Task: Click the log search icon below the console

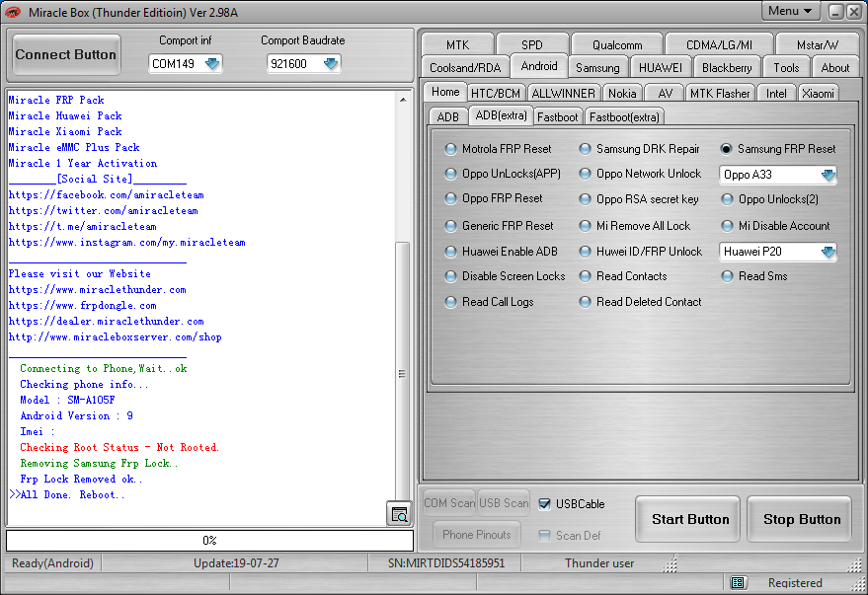Action: pos(399,514)
